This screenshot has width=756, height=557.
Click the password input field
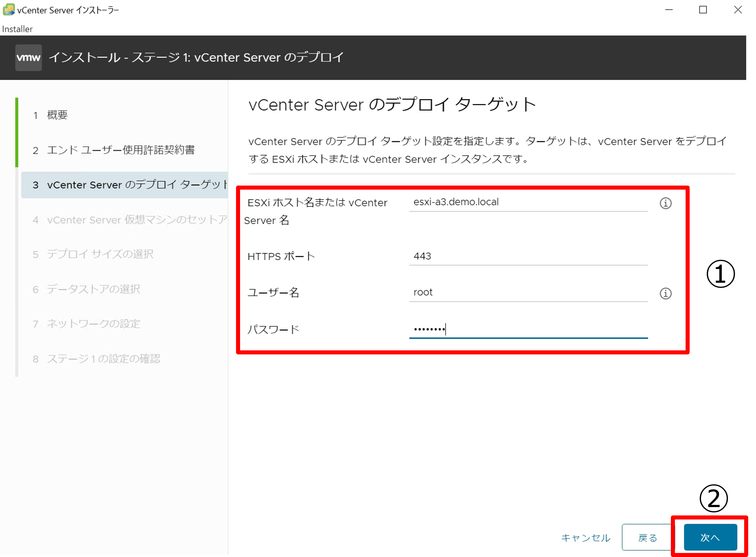pyautogui.click(x=528, y=329)
